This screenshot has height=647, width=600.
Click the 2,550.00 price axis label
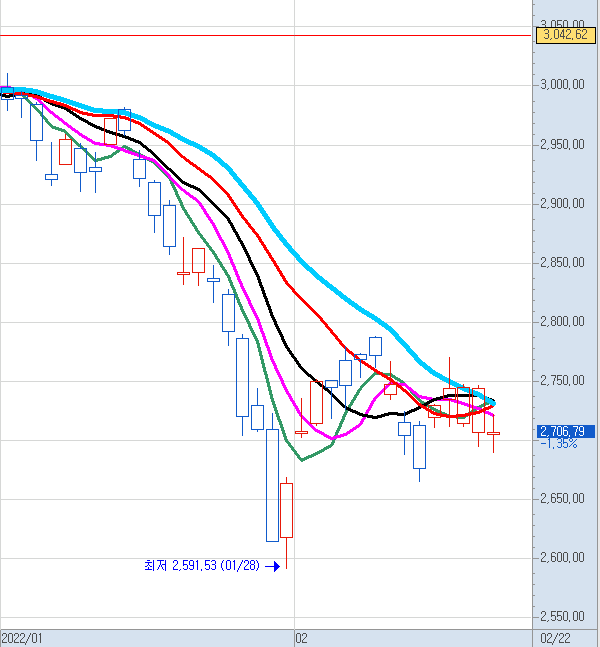pyautogui.click(x=562, y=616)
